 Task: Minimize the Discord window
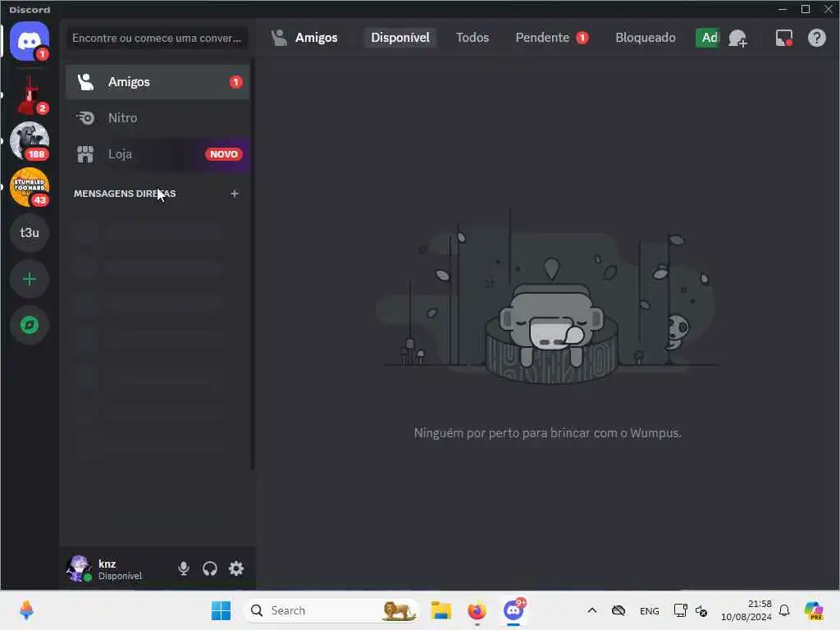(782, 9)
